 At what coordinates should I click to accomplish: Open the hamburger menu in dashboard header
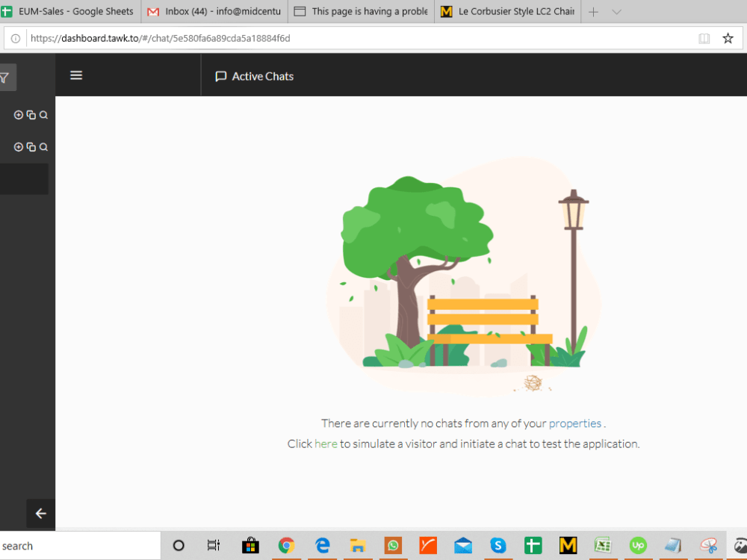pyautogui.click(x=76, y=75)
